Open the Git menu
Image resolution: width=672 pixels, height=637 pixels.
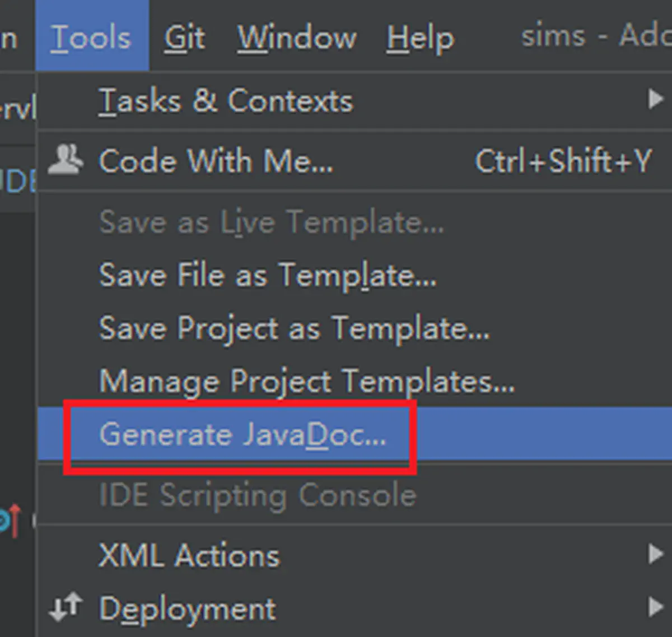pos(185,38)
